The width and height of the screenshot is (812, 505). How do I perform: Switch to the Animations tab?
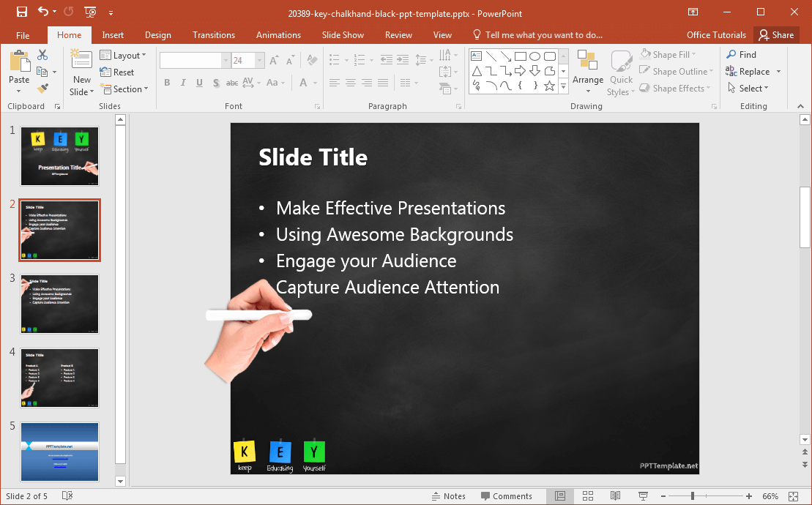[x=278, y=34]
